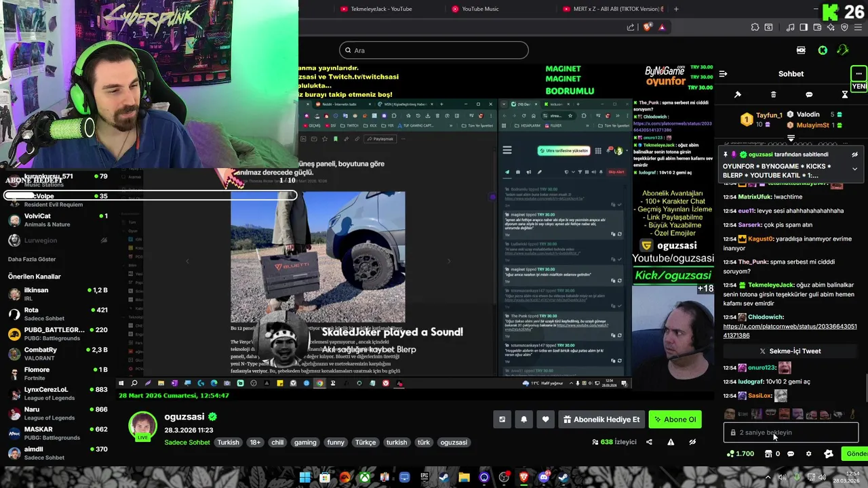Open ilkinsan recommended channel
Image resolution: width=868 pixels, height=488 pixels.
coord(58,294)
